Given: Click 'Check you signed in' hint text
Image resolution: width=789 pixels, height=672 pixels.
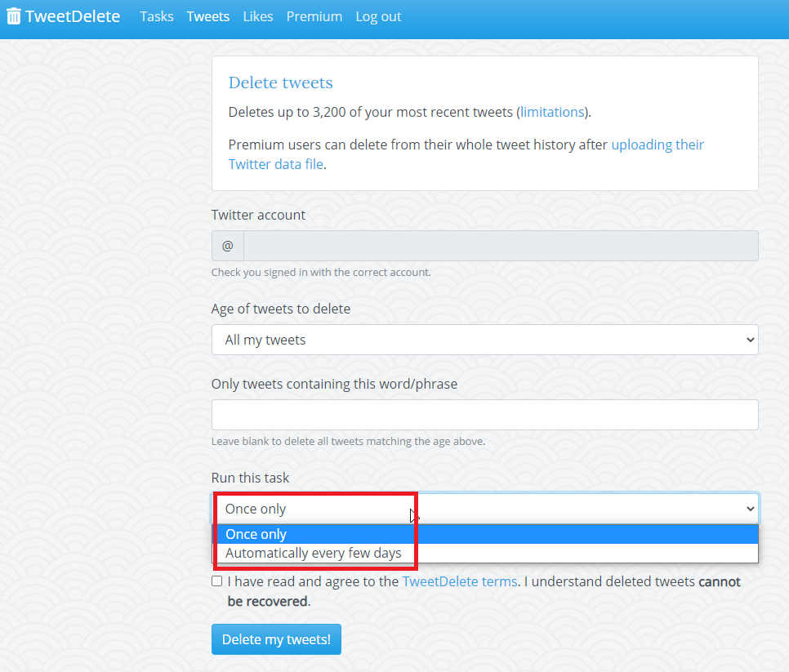Looking at the screenshot, I should [321, 272].
